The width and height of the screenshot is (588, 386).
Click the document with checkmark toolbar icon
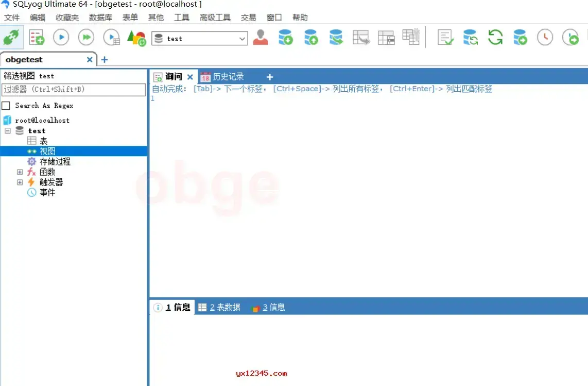[x=445, y=38]
